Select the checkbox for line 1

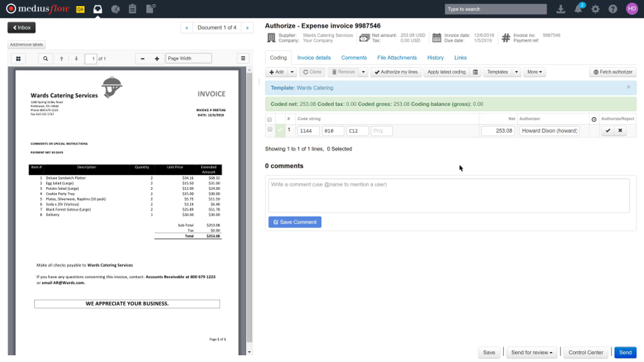pyautogui.click(x=269, y=129)
